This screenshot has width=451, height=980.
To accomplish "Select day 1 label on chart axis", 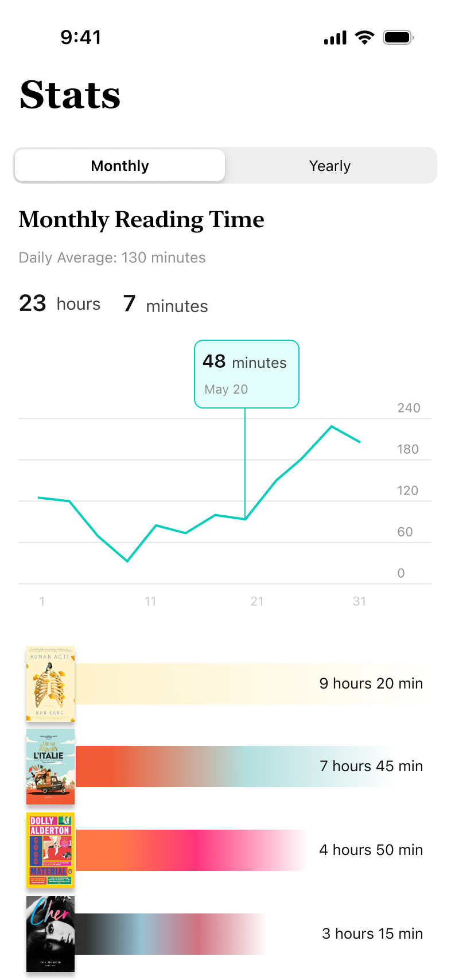I will pyautogui.click(x=41, y=601).
